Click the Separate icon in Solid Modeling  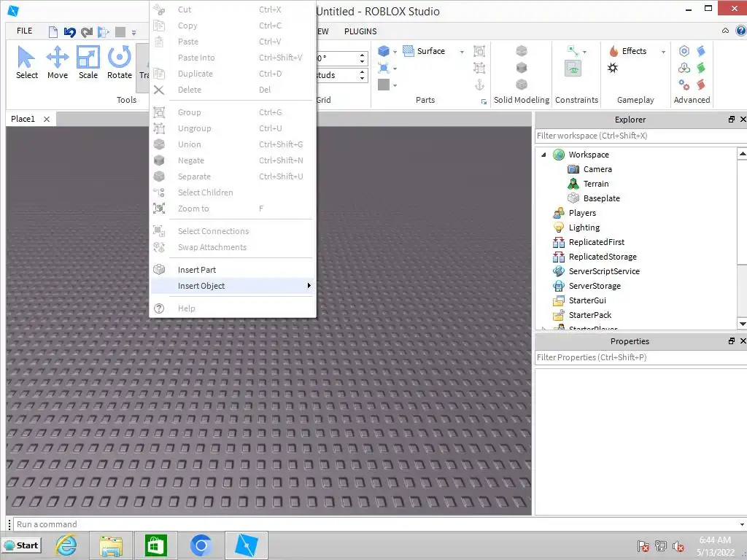[522, 85]
